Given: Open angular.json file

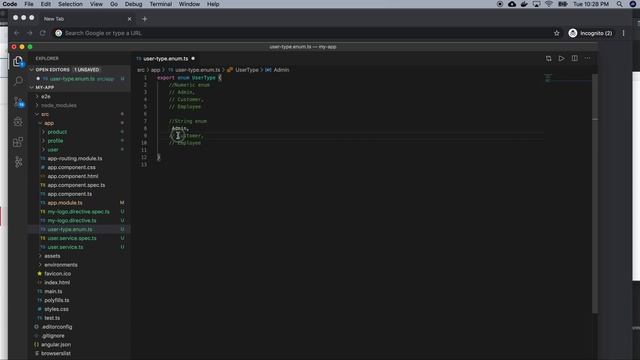Looking at the screenshot, I should 56,344.
